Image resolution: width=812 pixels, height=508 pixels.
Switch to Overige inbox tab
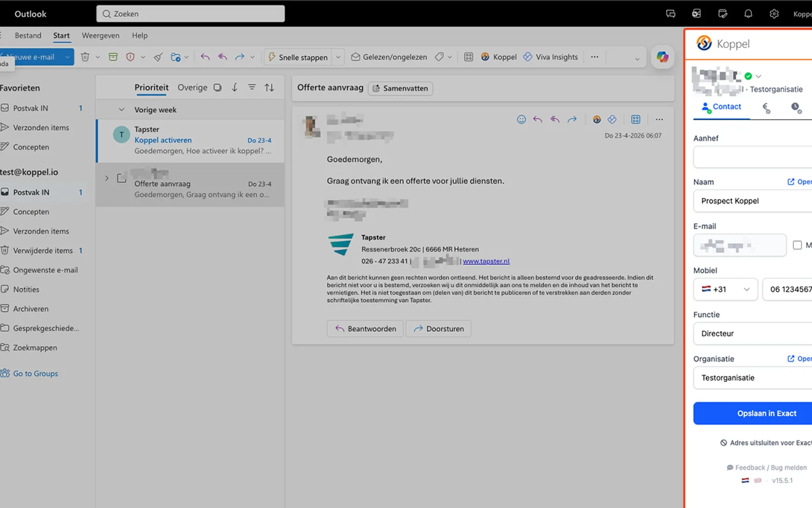click(x=192, y=87)
